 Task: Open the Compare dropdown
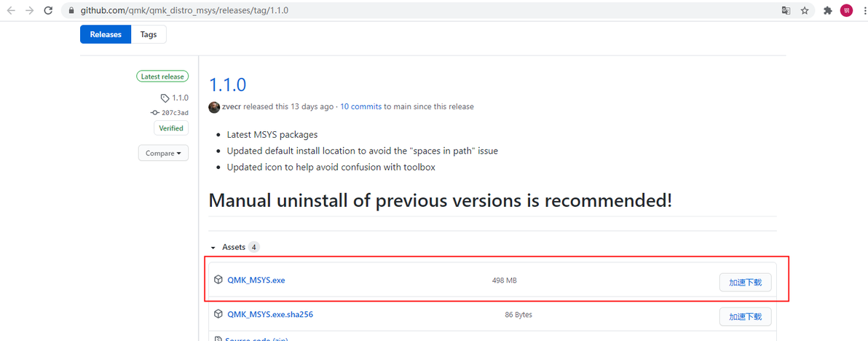tap(163, 153)
